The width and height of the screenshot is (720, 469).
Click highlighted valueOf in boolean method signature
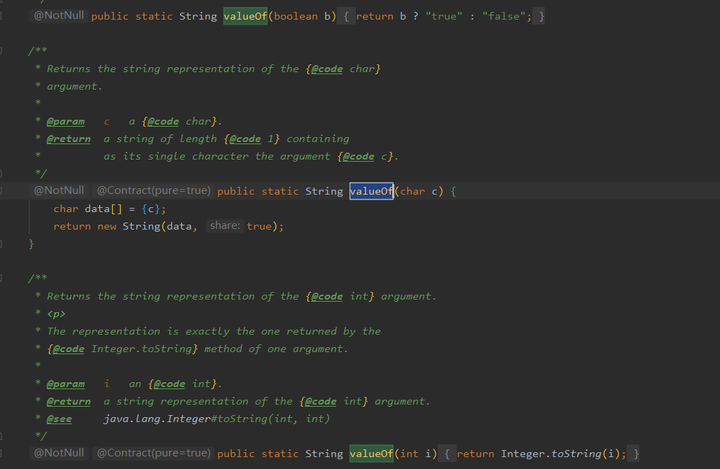[x=245, y=17]
